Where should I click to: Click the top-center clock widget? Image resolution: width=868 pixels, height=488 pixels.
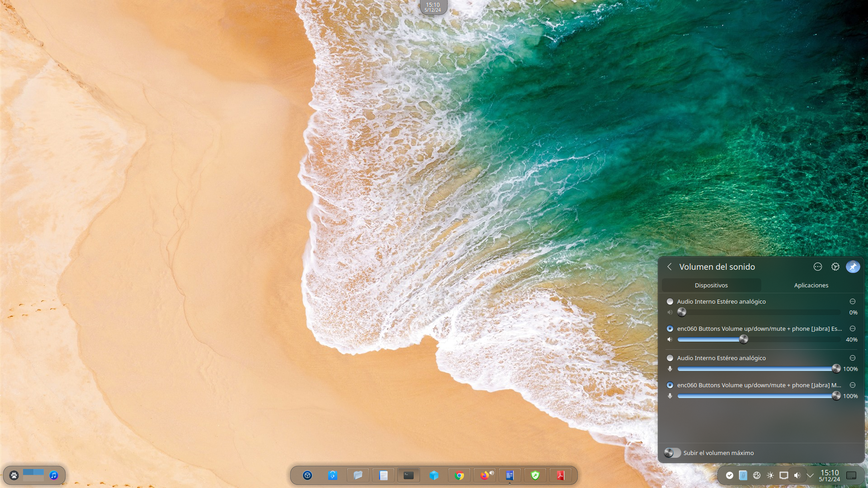(x=433, y=7)
